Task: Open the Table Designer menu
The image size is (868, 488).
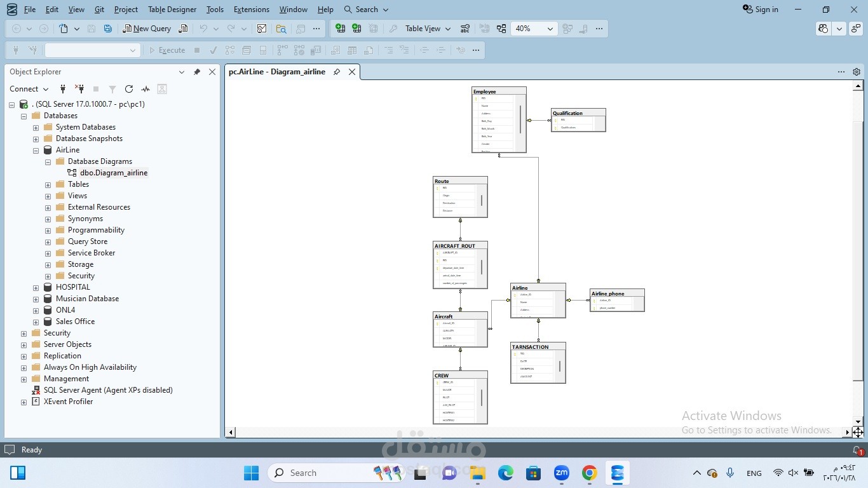Action: tap(171, 9)
